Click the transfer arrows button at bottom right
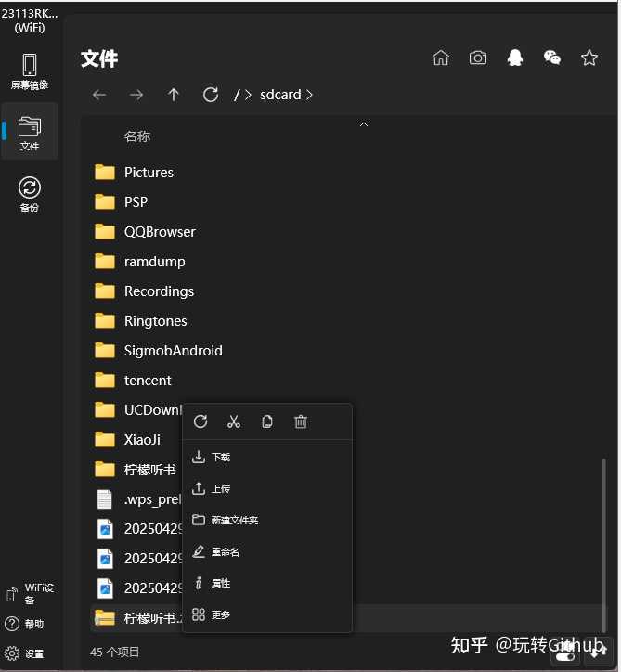The width and height of the screenshot is (621, 672). [x=595, y=653]
